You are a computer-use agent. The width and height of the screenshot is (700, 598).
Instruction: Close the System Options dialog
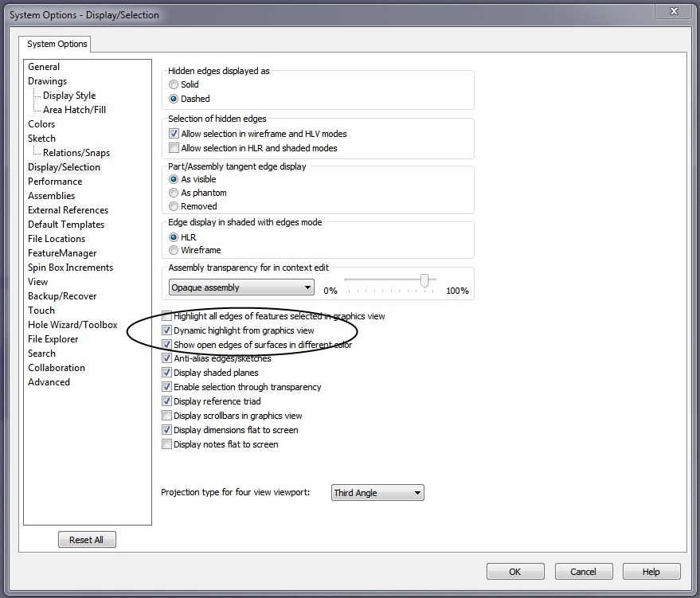[x=674, y=11]
